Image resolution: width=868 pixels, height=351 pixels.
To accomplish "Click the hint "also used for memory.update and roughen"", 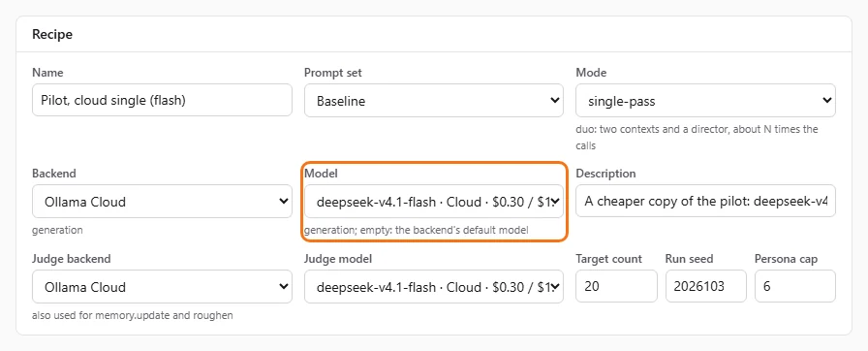I will click(x=133, y=315).
